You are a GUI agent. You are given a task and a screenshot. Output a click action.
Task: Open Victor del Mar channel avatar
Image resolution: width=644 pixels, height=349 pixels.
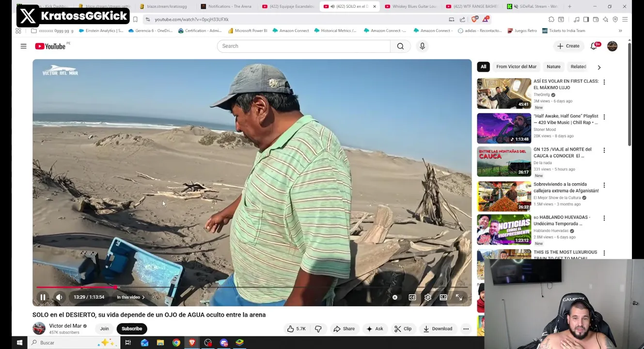click(x=39, y=329)
